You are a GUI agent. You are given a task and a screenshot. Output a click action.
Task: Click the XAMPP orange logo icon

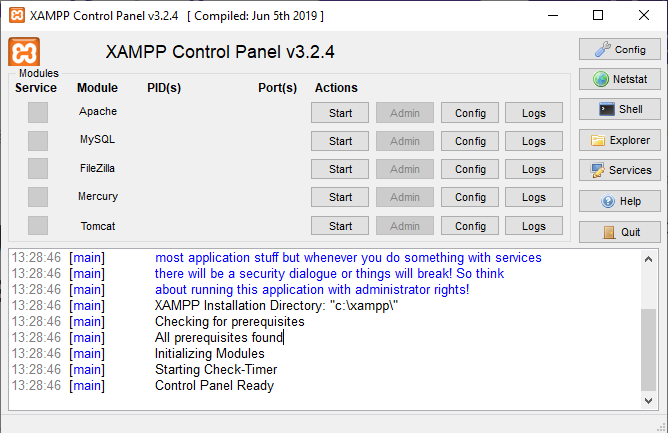[24, 52]
